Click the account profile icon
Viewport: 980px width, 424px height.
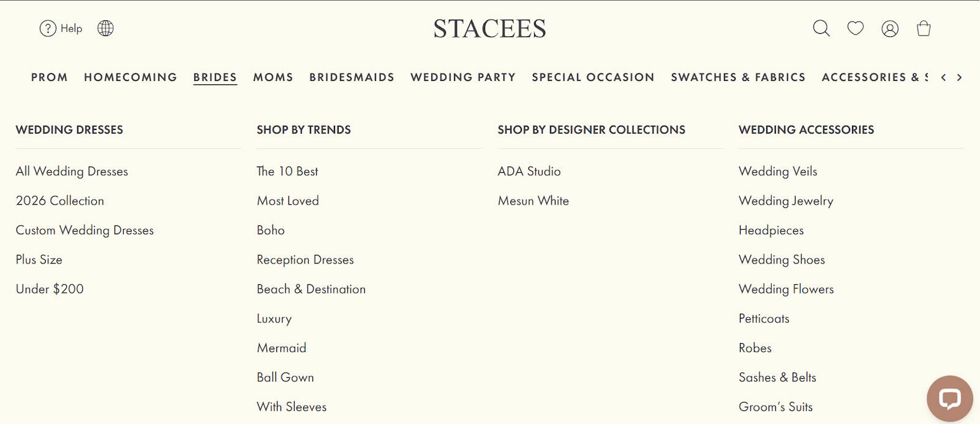pyautogui.click(x=889, y=29)
